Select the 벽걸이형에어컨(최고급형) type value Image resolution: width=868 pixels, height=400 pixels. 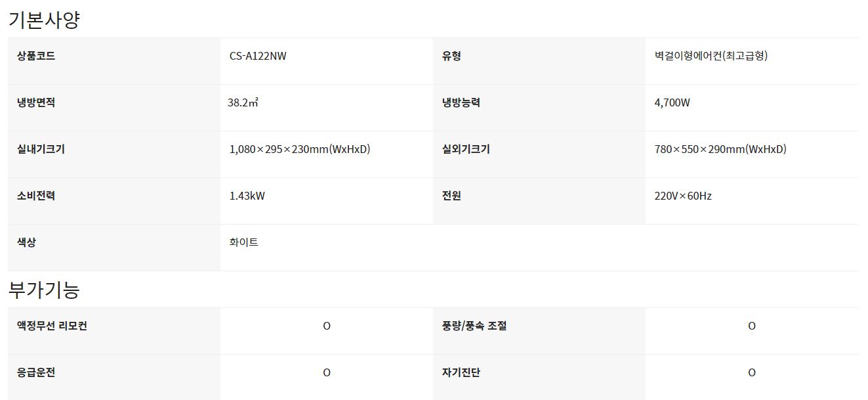(x=711, y=56)
